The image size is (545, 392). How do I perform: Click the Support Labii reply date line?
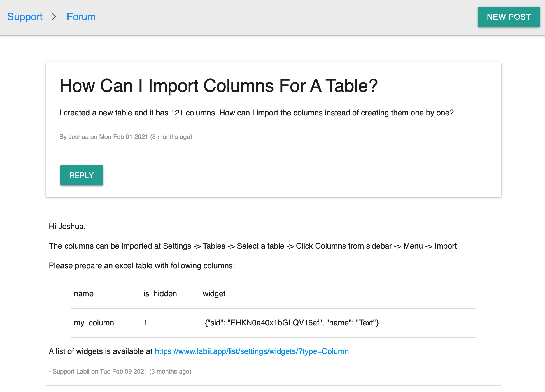120,372
